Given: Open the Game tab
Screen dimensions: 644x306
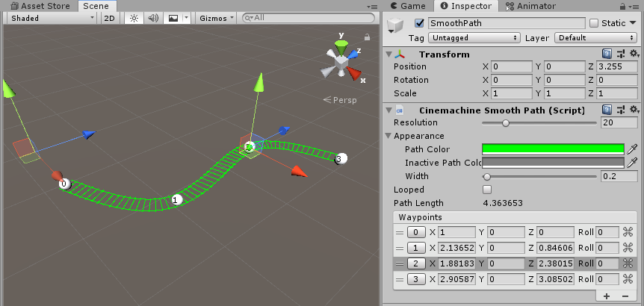Looking at the screenshot, I should tap(407, 6).
